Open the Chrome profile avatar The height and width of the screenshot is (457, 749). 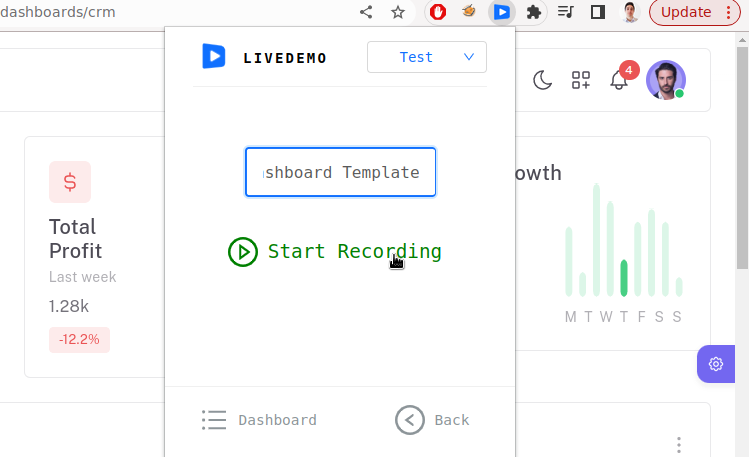630,12
